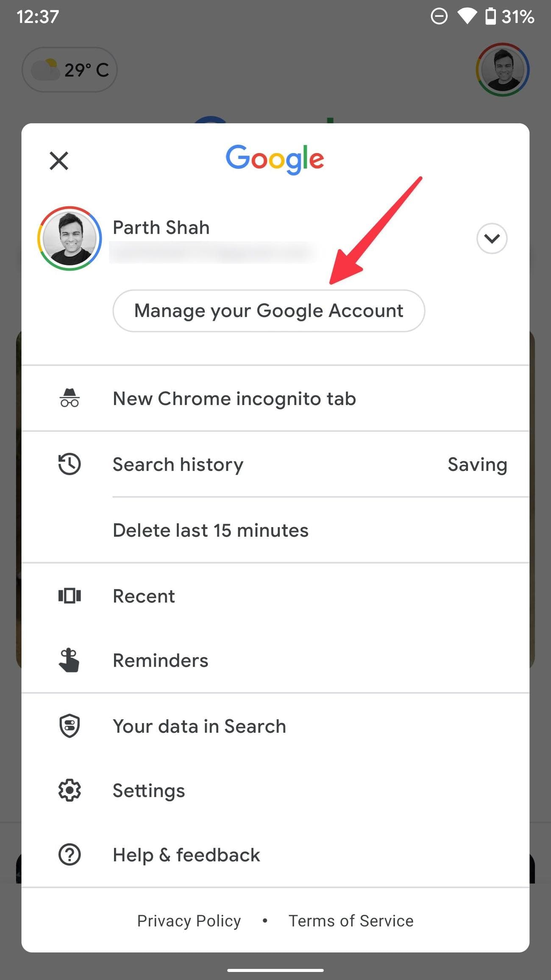Select Delete last 15 minutes

click(275, 530)
